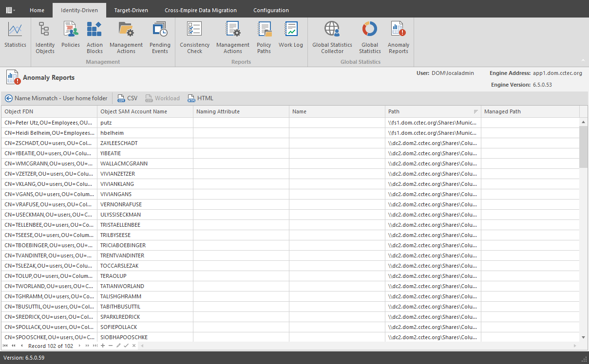Viewport: 589px width, 364px height.
Task: Switch to the Target-Driven tab
Action: click(131, 10)
